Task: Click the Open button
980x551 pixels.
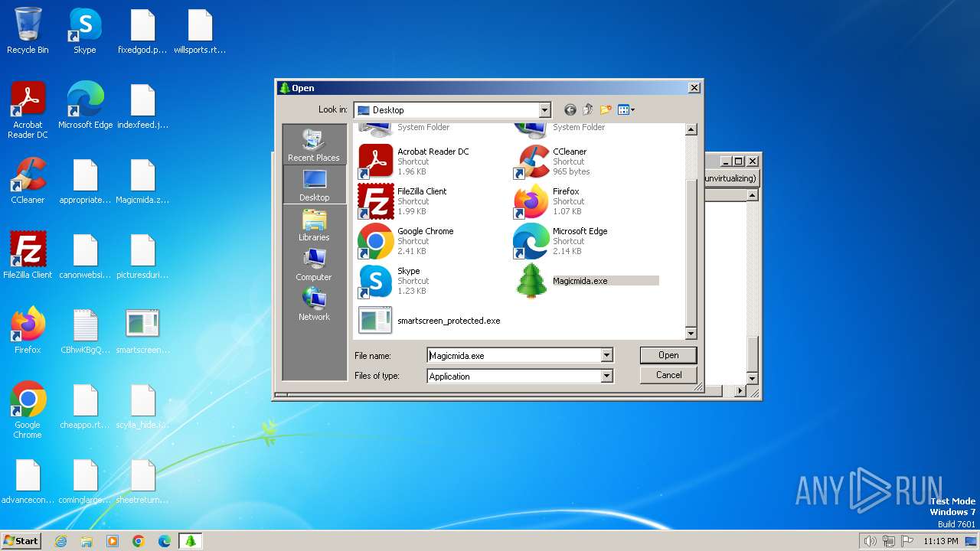Action: pos(668,355)
